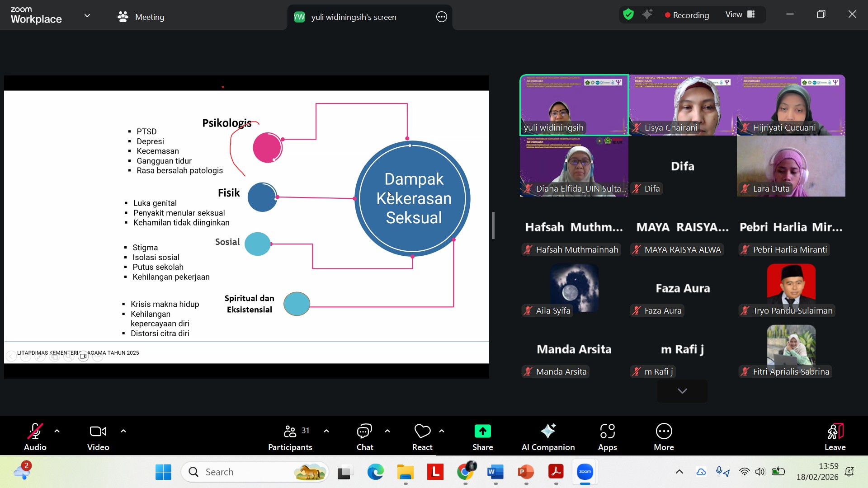Click the More options icon

coord(663,437)
